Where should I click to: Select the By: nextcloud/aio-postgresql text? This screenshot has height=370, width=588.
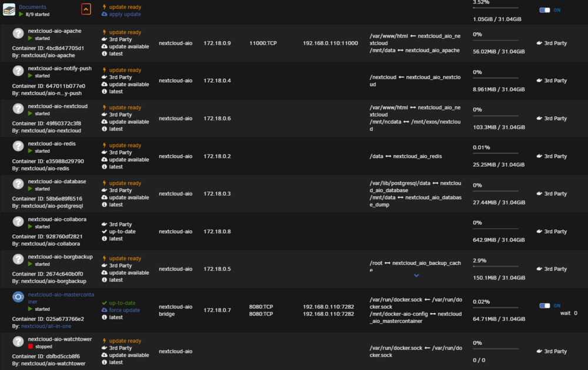tap(48, 206)
